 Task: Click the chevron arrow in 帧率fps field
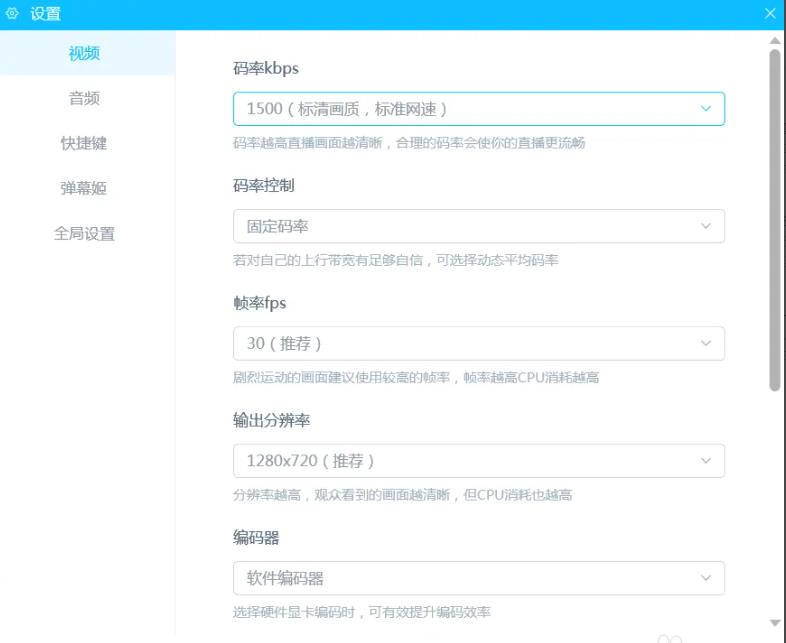(x=706, y=344)
